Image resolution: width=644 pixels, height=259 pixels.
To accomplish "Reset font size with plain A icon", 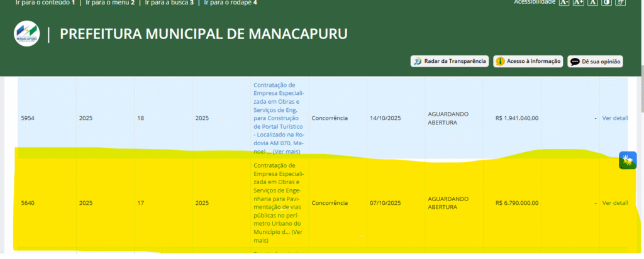I will pyautogui.click(x=592, y=3).
